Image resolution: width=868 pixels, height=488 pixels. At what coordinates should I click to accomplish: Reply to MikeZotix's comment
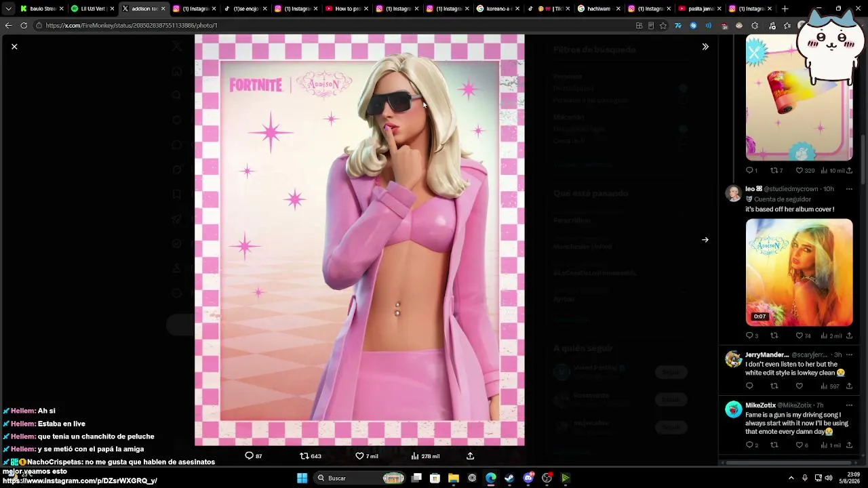point(752,445)
